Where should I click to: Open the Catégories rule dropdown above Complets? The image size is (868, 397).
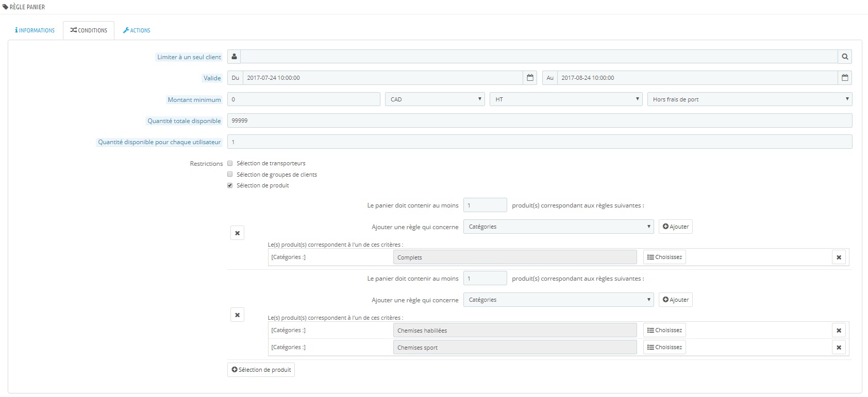tap(558, 227)
